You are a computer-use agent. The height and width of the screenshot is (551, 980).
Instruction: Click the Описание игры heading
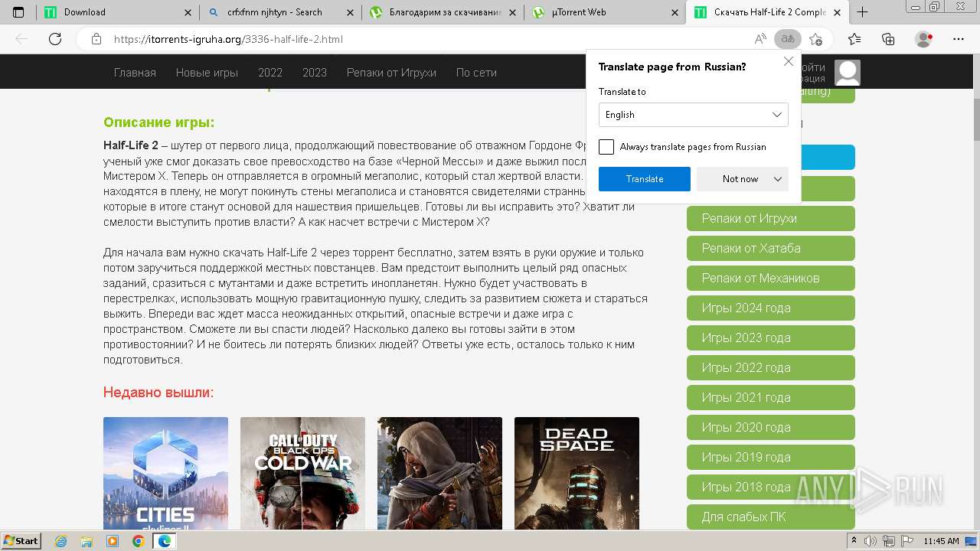(159, 122)
